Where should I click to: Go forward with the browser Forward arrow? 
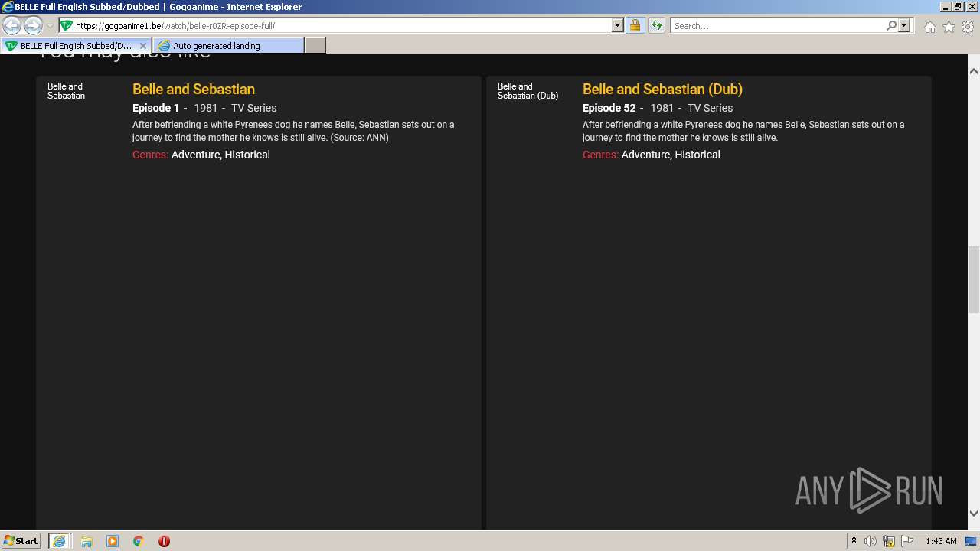tap(33, 25)
